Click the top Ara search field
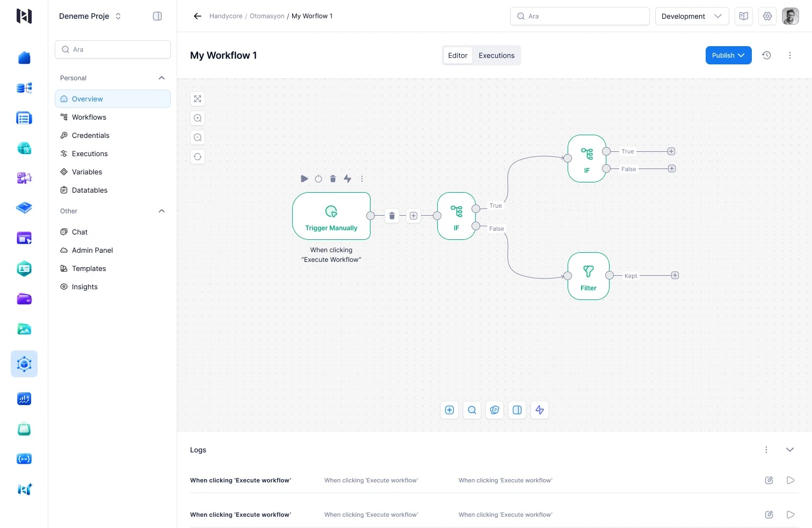Image resolution: width=812 pixels, height=528 pixels. [579, 16]
